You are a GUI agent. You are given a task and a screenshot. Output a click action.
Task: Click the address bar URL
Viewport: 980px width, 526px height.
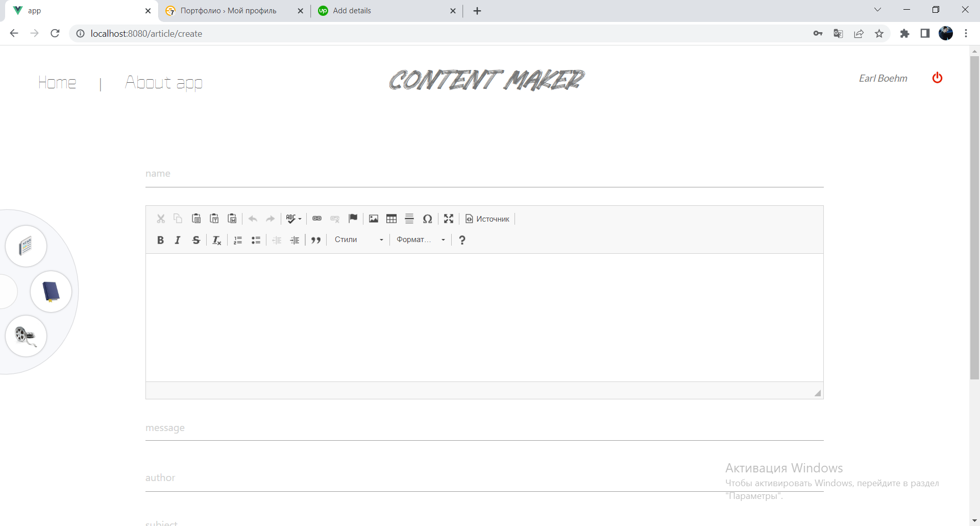(x=146, y=34)
